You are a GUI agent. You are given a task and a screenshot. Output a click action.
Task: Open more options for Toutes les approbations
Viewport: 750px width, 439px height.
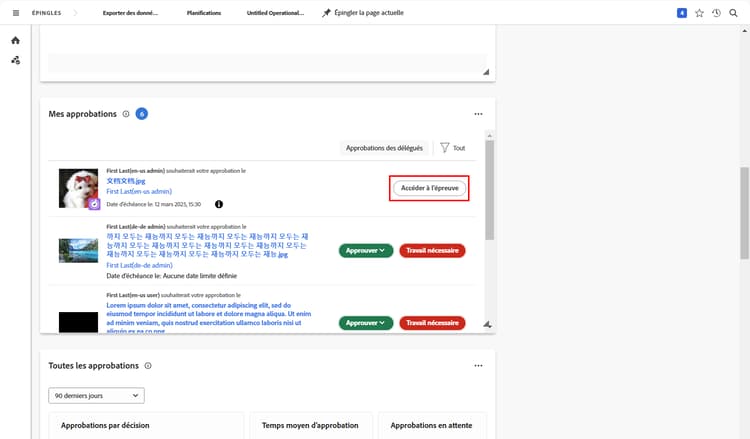coord(478,366)
